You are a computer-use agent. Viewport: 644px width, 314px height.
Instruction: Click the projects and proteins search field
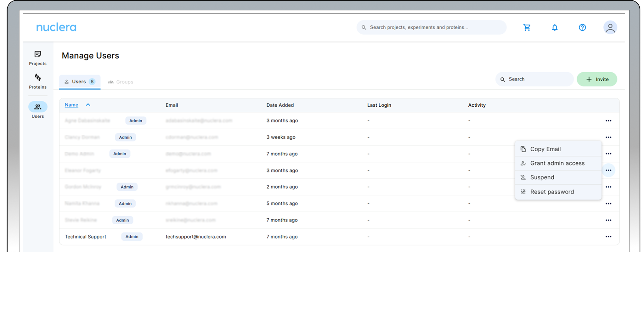[431, 27]
